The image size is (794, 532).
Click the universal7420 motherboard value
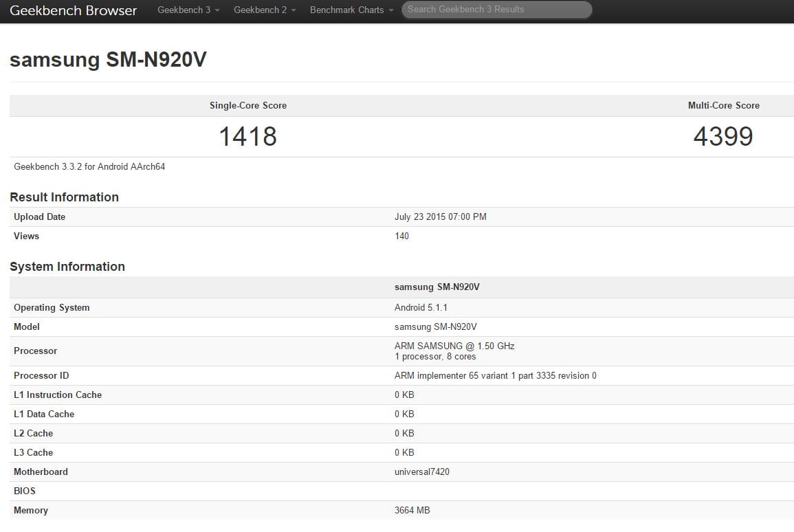click(x=421, y=472)
